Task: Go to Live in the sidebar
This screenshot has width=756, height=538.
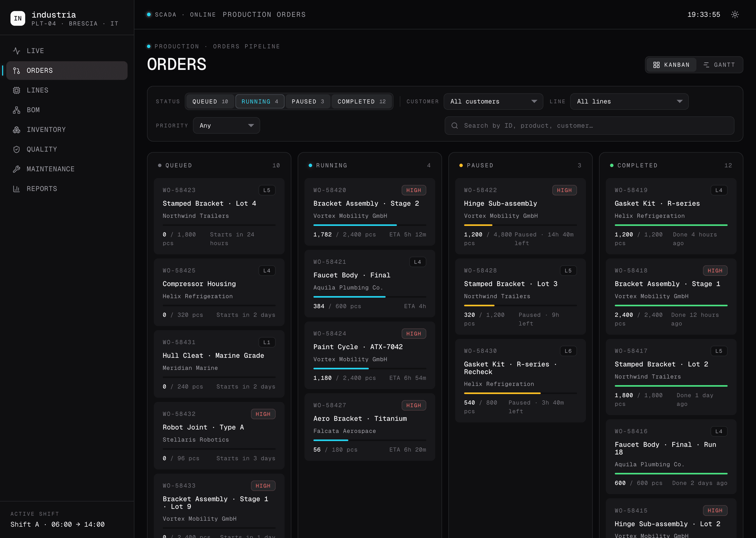Action: (x=67, y=51)
